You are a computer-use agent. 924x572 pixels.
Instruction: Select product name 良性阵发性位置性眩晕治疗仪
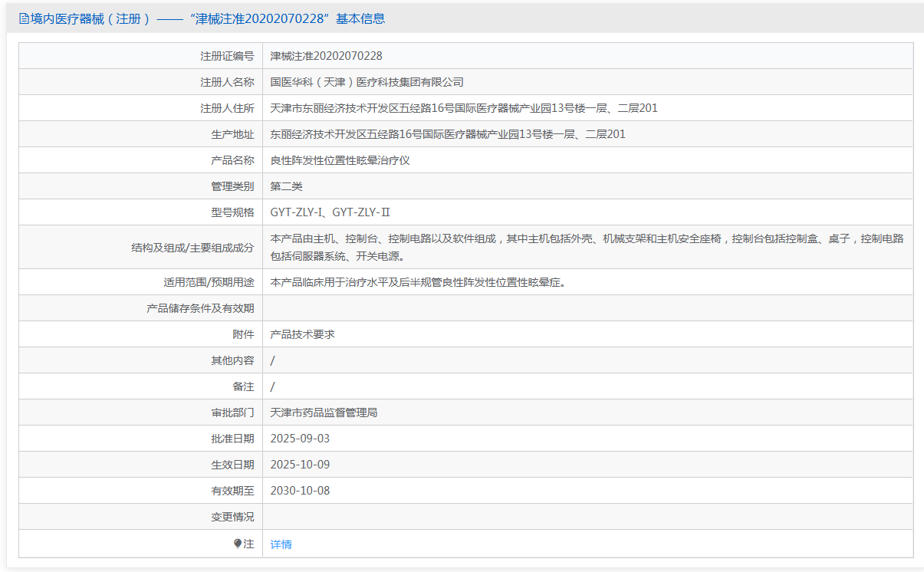pos(340,160)
